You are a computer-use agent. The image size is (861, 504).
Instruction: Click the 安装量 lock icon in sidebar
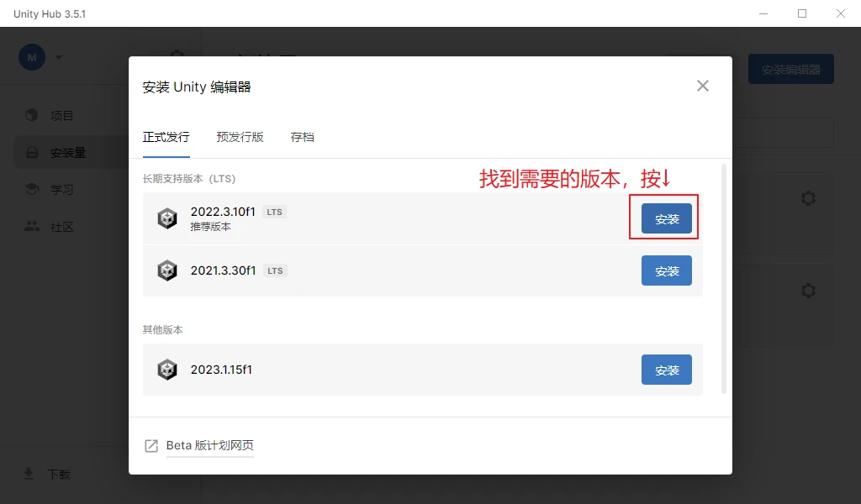[x=32, y=153]
